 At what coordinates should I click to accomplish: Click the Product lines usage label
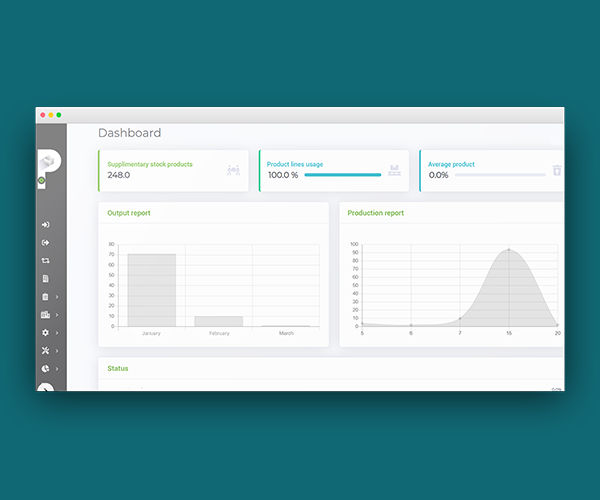coord(295,164)
